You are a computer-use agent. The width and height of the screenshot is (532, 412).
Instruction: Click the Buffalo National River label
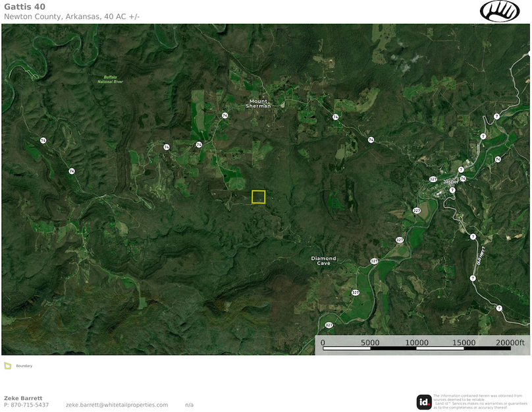110,79
